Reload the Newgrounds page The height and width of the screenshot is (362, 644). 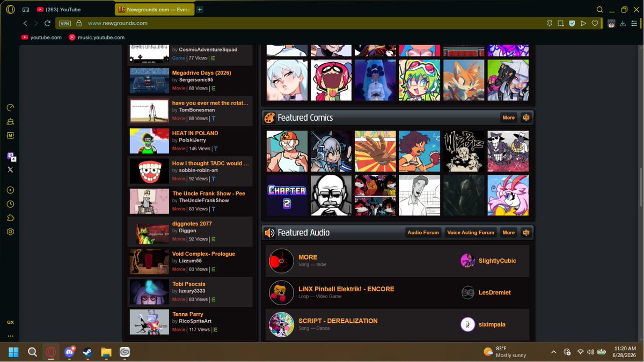pyautogui.click(x=48, y=24)
